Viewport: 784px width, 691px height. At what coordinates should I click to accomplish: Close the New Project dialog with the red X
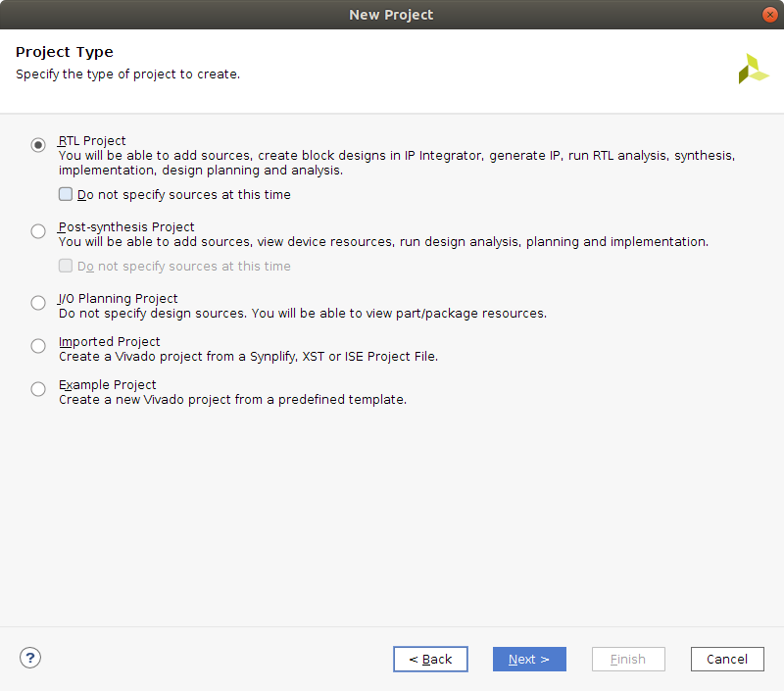point(770,15)
